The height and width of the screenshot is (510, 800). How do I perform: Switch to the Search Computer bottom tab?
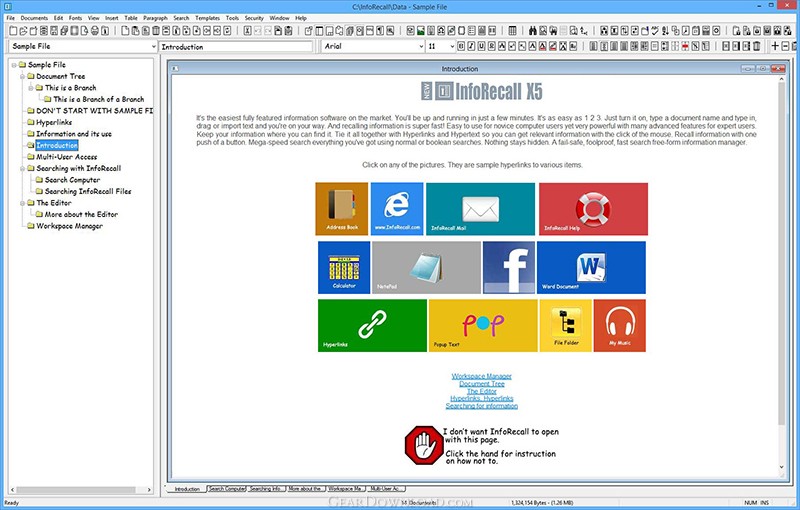pos(227,489)
